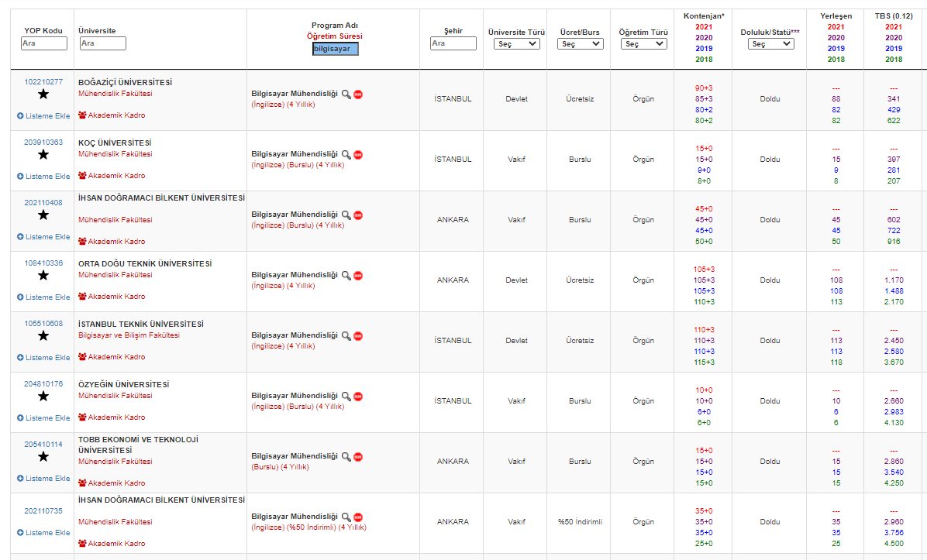The height and width of the screenshot is (560, 927).
Task: Open magnifier icon in Bilkent %50 İndirimli row
Action: pos(346,517)
